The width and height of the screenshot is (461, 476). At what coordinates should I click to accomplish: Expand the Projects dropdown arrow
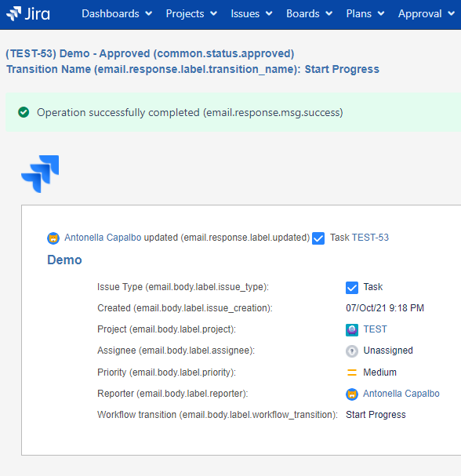coord(214,13)
